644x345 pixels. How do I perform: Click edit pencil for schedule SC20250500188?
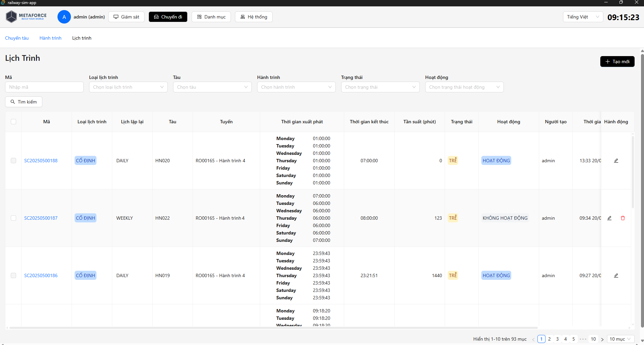click(x=616, y=161)
